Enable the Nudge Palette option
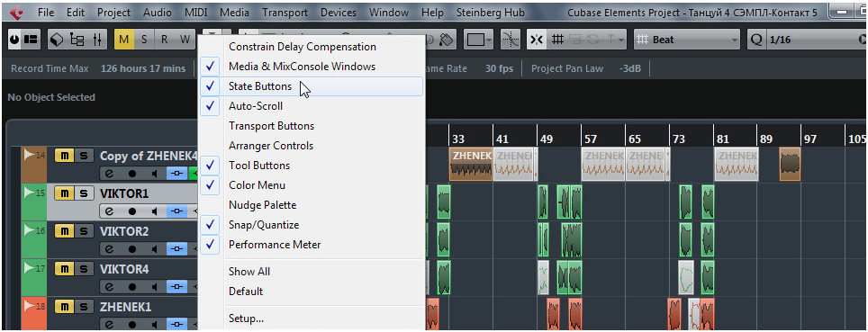 pyautogui.click(x=312, y=205)
